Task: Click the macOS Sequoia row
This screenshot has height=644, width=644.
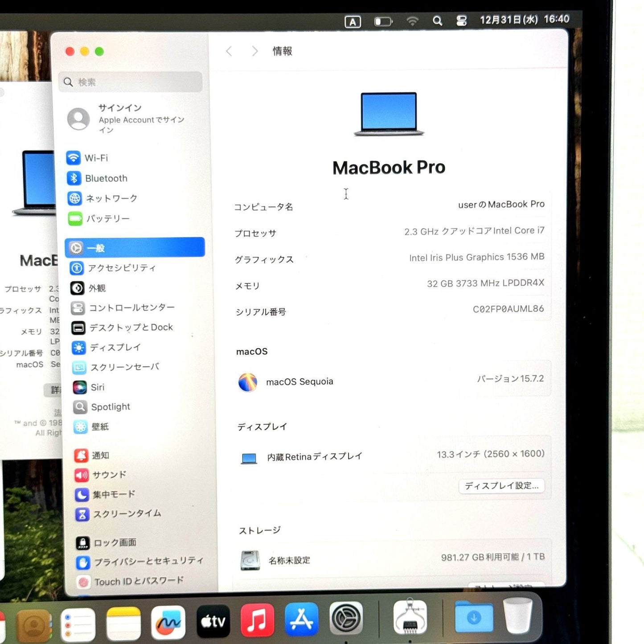Action: (x=391, y=381)
